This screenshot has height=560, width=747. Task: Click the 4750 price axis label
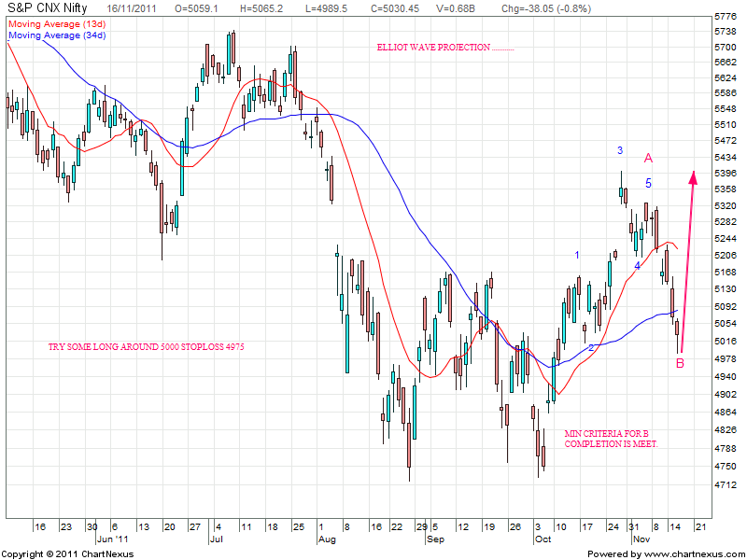[726, 466]
